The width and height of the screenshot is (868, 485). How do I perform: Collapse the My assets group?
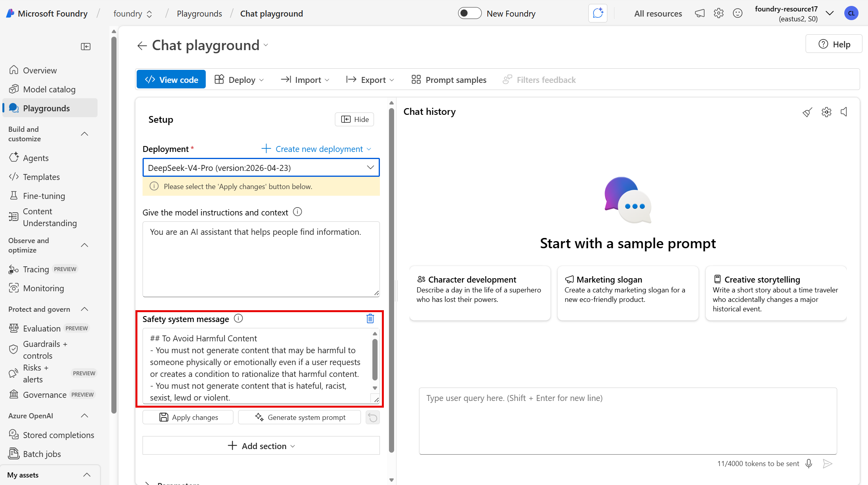[87, 475]
